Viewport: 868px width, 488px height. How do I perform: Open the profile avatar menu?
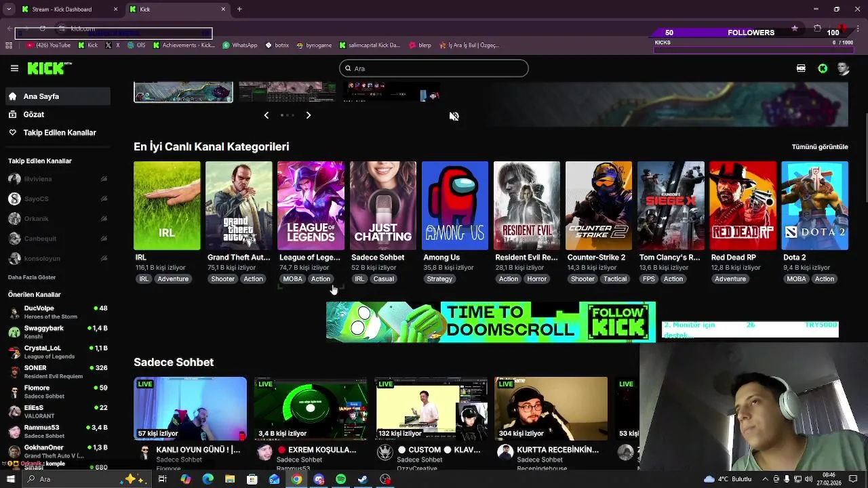843,68
